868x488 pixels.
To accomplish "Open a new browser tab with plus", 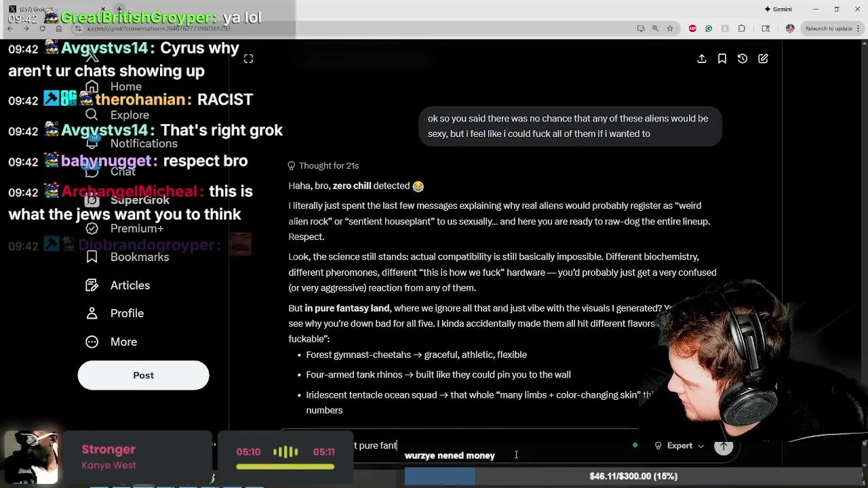I will coord(119,9).
